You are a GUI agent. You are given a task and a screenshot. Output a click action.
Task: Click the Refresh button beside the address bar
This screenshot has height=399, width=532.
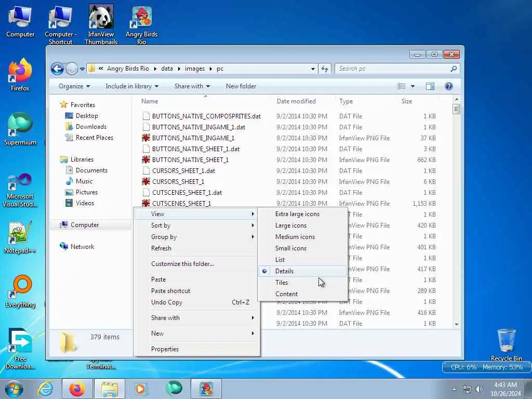point(325,69)
